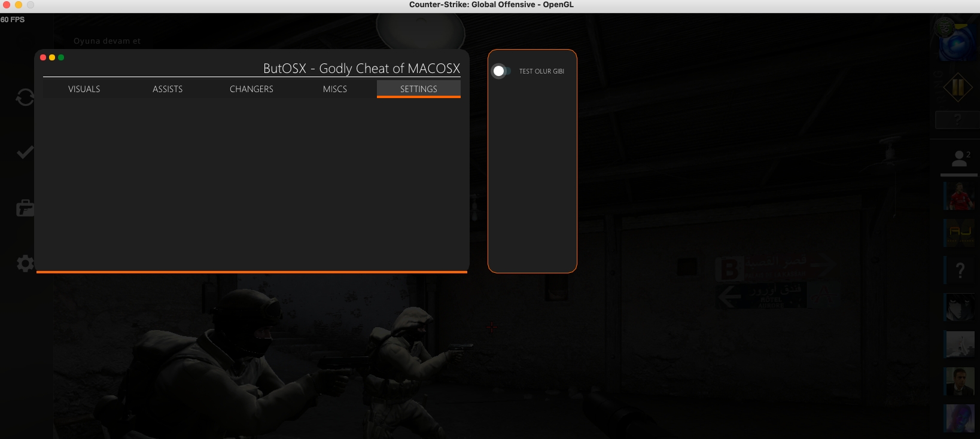Click the refresh arrows icon in the left sidebar

pos(25,97)
